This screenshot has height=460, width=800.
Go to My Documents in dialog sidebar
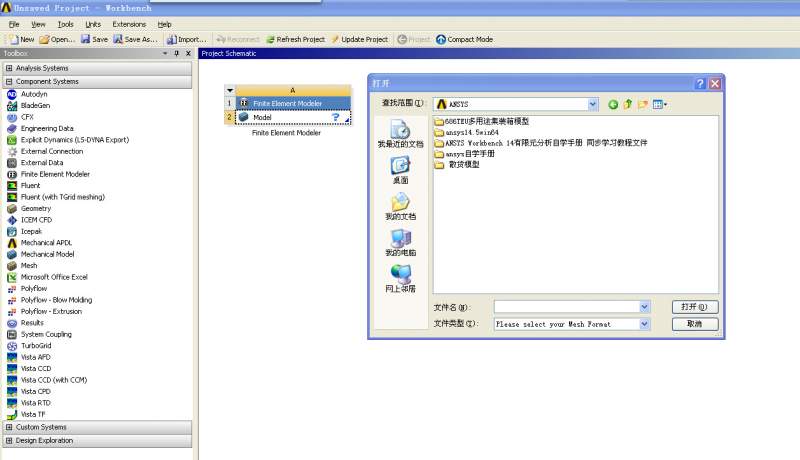coord(401,206)
